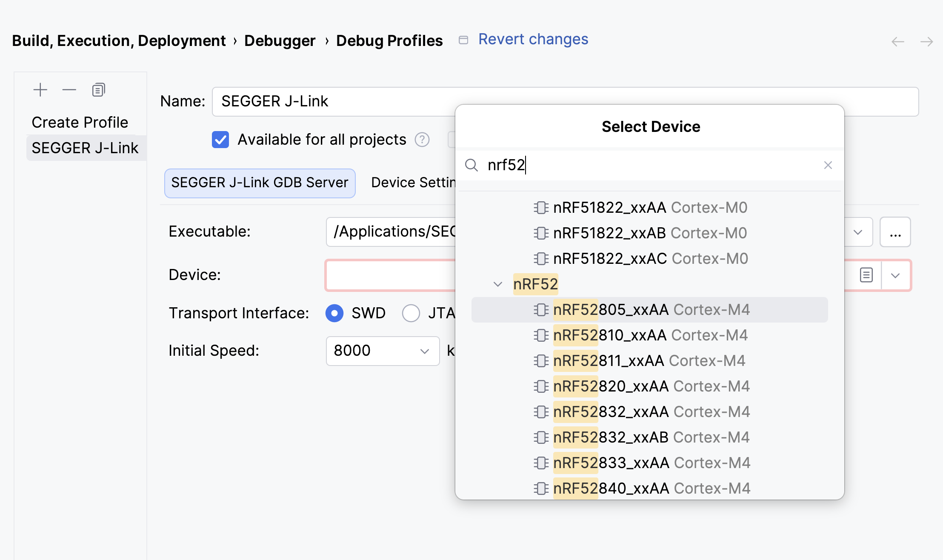This screenshot has width=943, height=560.
Task: Select nRF52810_xxAA Cortex-M4 device
Action: pos(650,335)
